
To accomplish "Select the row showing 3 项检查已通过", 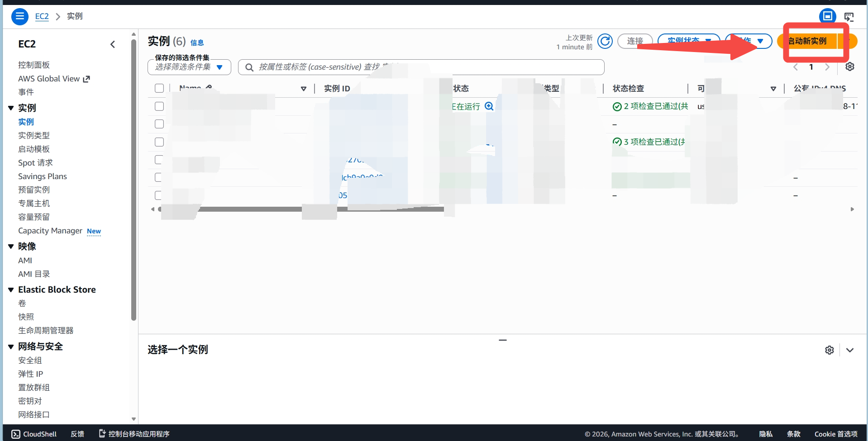I will tap(159, 142).
